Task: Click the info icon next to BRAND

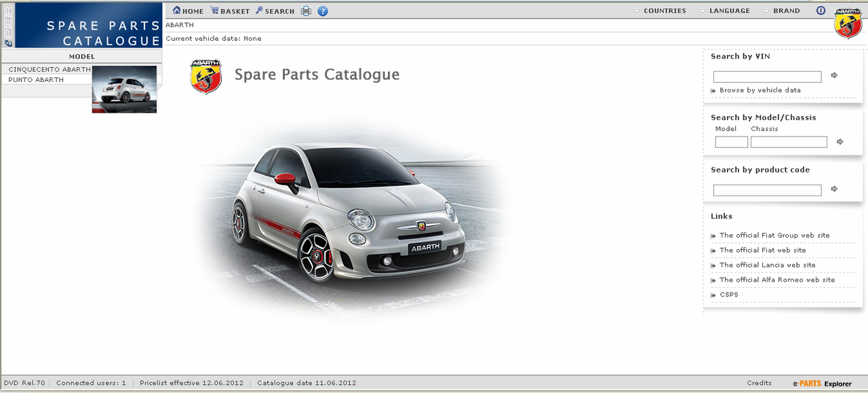Action: pos(821,11)
